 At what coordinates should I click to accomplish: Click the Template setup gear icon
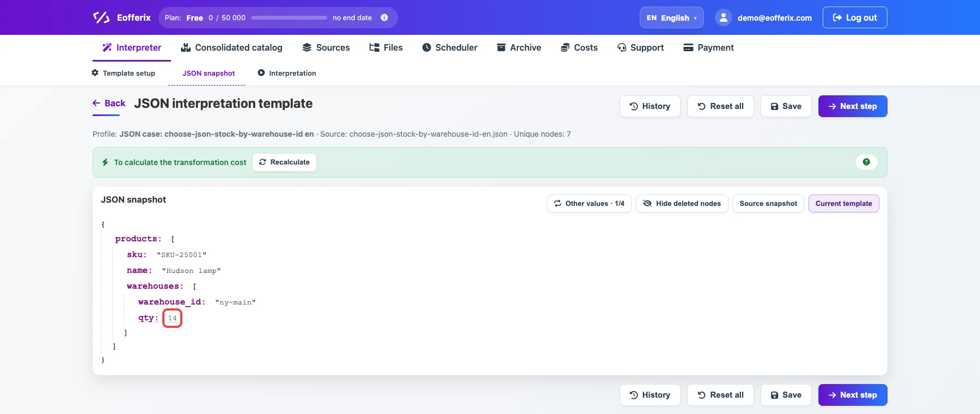[x=95, y=73]
